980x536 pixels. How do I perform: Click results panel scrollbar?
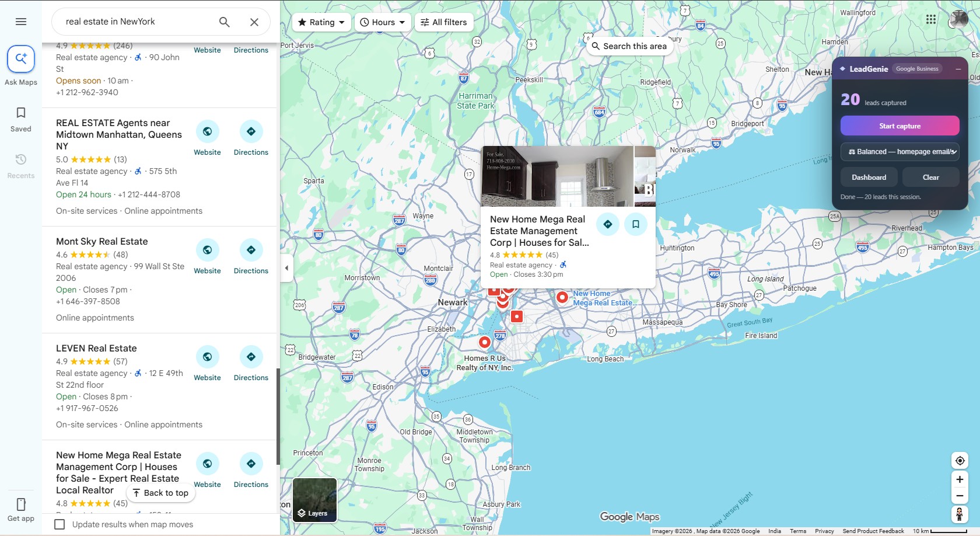(278, 416)
